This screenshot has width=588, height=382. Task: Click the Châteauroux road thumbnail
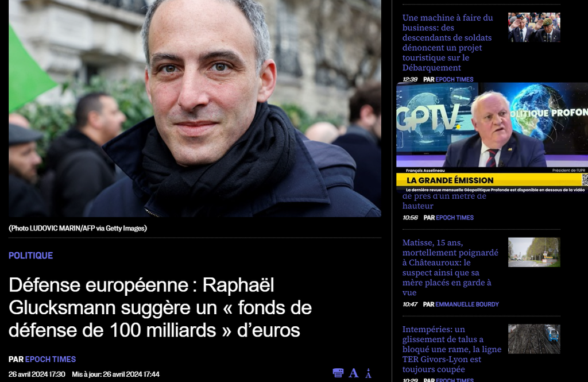tap(534, 252)
